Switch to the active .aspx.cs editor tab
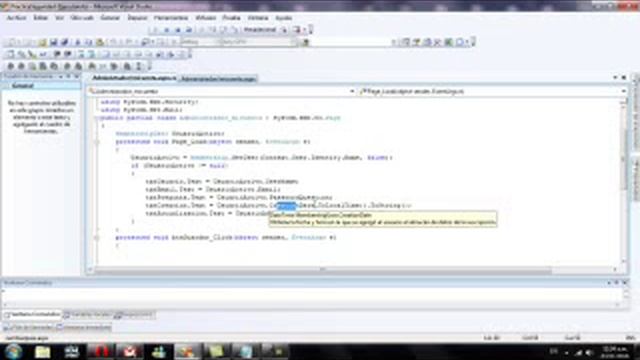The image size is (640, 360). (133, 78)
